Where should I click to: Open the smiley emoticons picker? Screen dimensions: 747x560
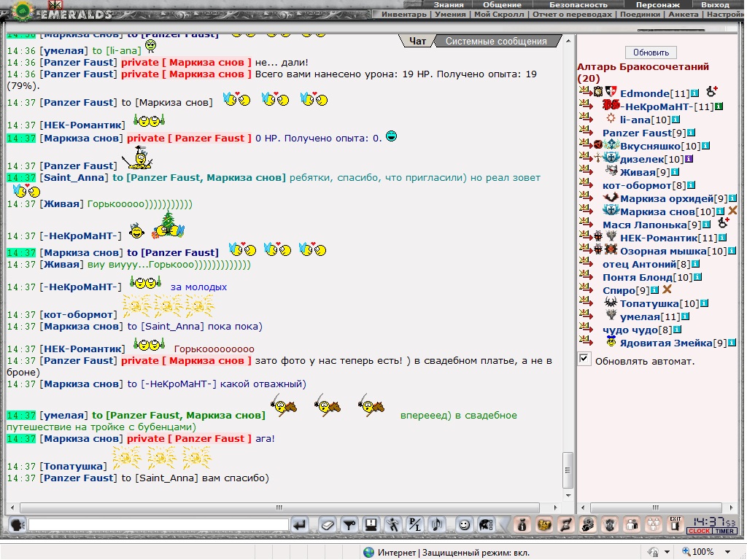tap(464, 525)
